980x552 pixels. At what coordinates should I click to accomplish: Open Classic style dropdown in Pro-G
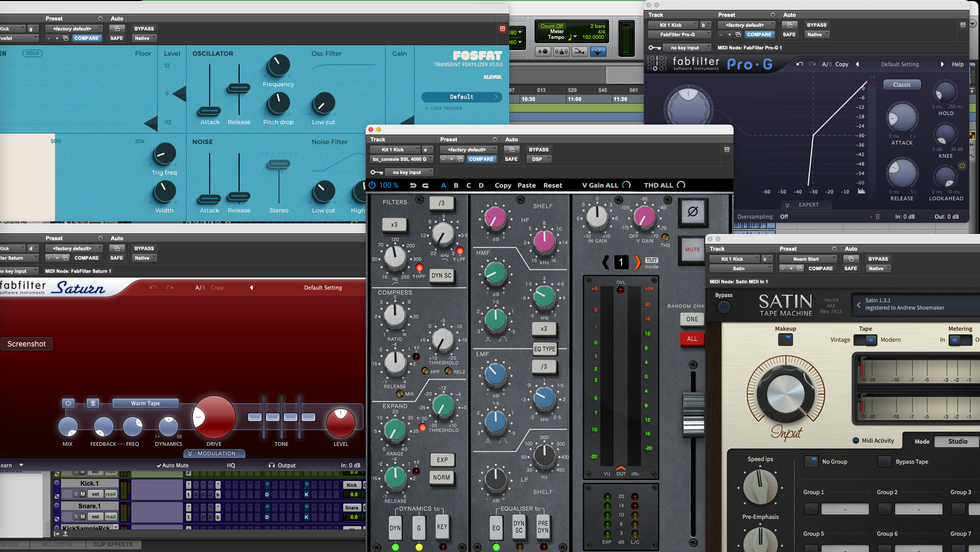tap(902, 85)
